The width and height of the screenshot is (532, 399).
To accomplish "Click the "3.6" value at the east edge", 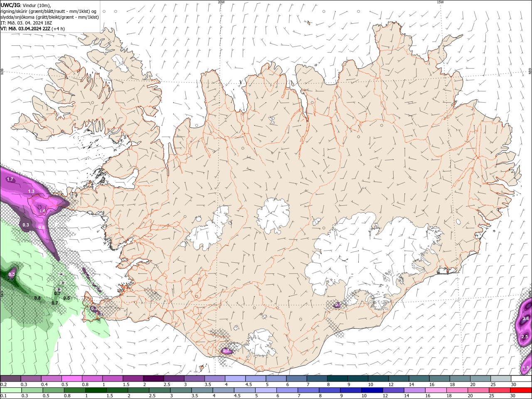I will pos(525,319).
